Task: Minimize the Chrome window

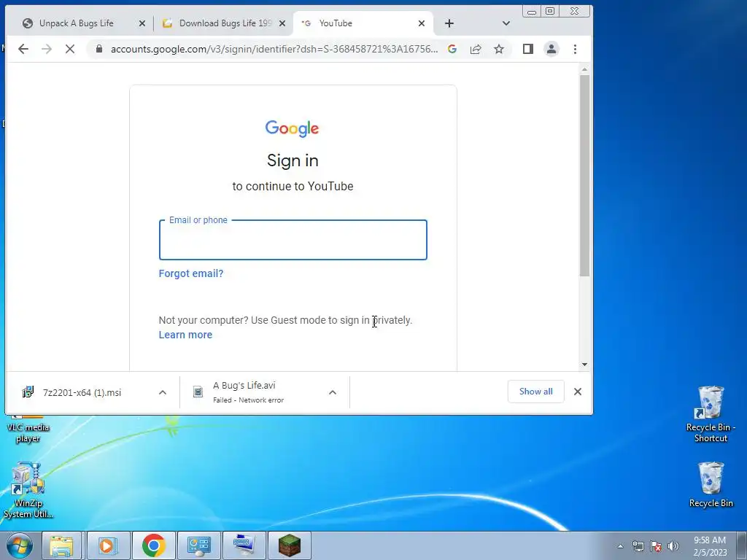Action: point(532,12)
